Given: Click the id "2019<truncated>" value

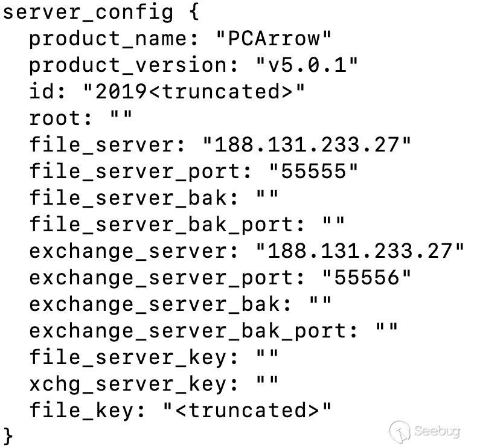Looking at the screenshot, I should click(194, 92).
